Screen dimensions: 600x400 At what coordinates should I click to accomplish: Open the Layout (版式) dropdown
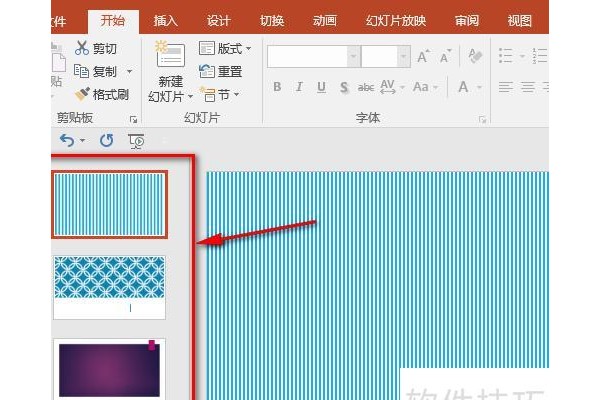(225, 49)
